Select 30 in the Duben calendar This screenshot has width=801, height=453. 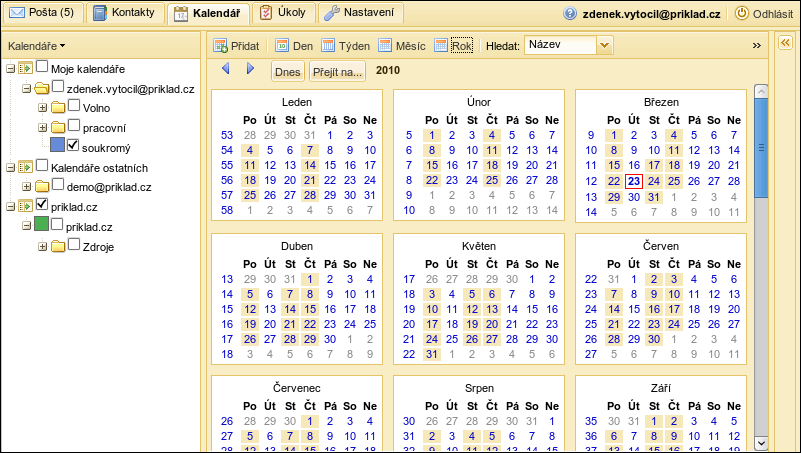(x=330, y=339)
